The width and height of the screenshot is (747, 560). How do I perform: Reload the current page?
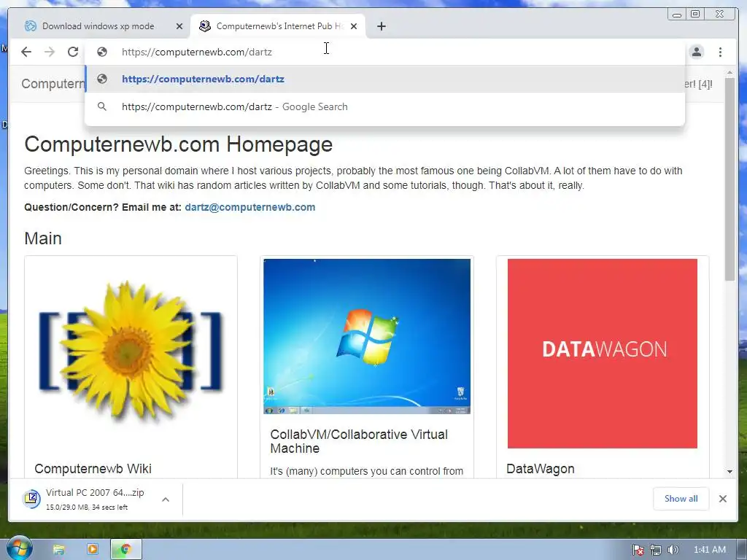point(72,52)
